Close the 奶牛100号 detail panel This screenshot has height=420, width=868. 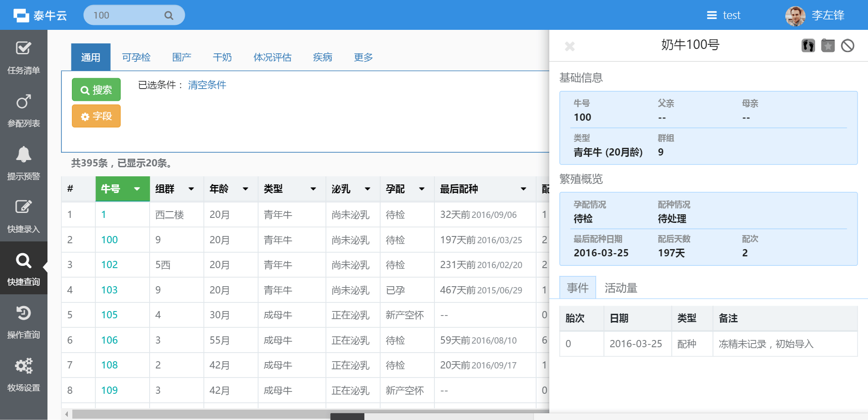(x=570, y=46)
